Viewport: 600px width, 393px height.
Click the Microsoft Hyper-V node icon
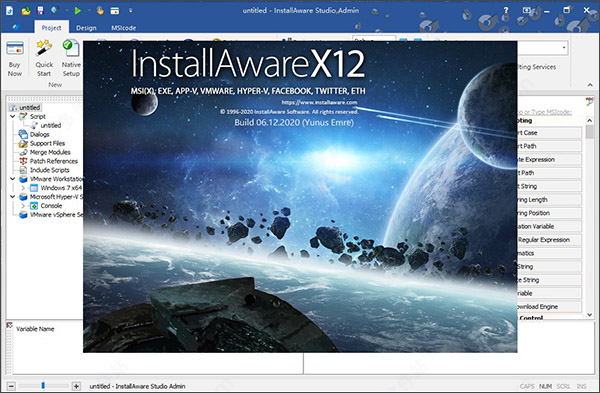pos(23,197)
